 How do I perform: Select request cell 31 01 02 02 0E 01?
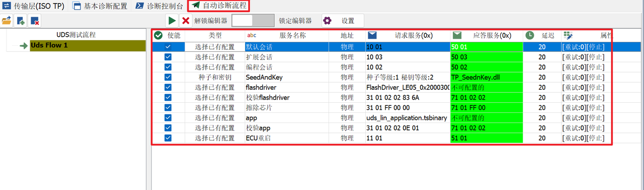408,128
